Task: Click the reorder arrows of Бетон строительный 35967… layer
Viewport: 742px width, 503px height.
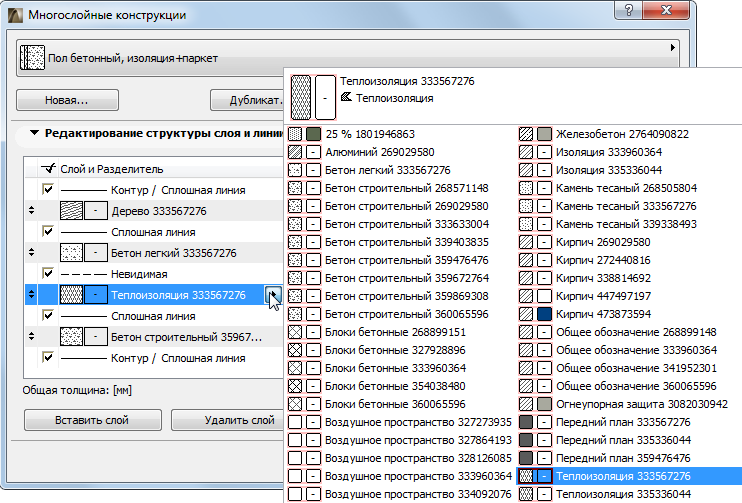Action: point(31,337)
